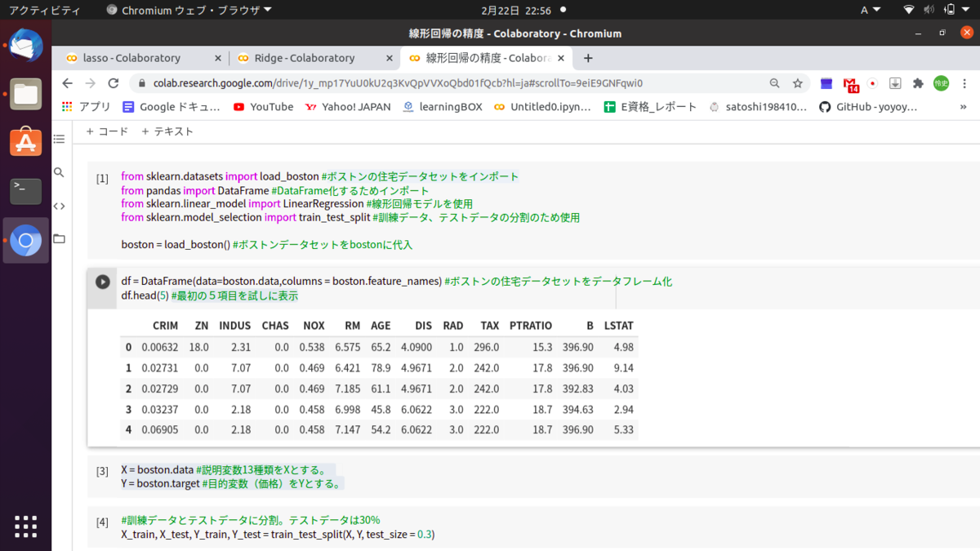
Task: Add a text cell with + テキスト
Action: (x=167, y=131)
